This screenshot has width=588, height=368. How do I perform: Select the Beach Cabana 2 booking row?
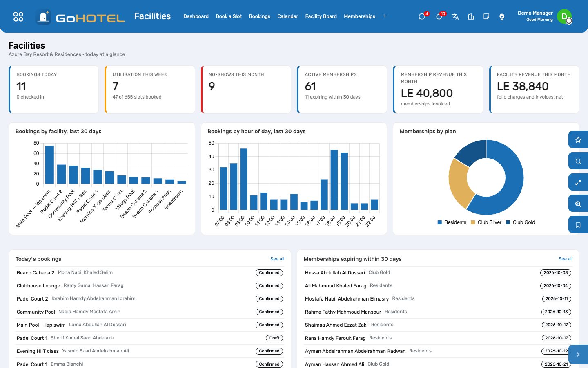pyautogui.click(x=149, y=273)
